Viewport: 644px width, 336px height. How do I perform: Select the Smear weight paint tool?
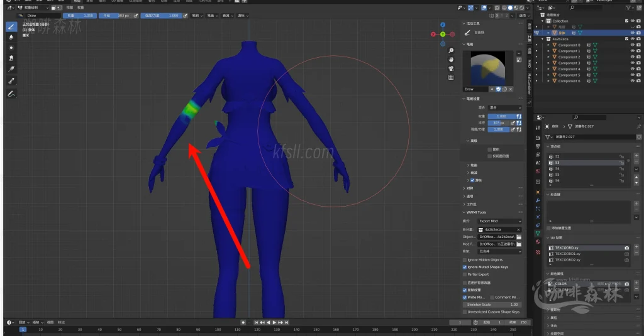(11, 58)
